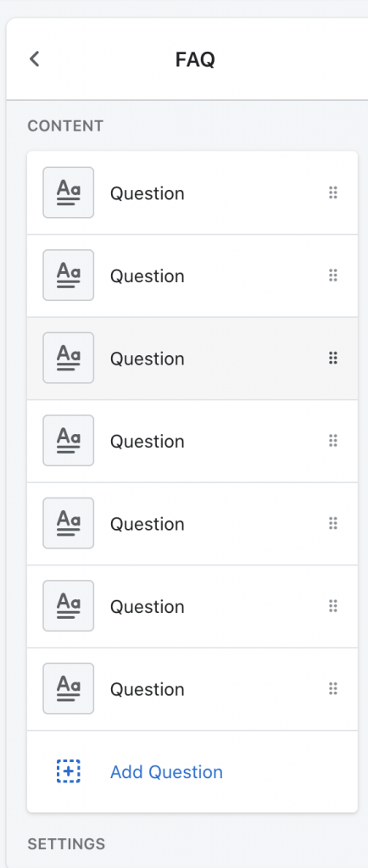The width and height of the screenshot is (368, 868).
Task: Click the text icon of the seventh Question
Action: tap(68, 688)
